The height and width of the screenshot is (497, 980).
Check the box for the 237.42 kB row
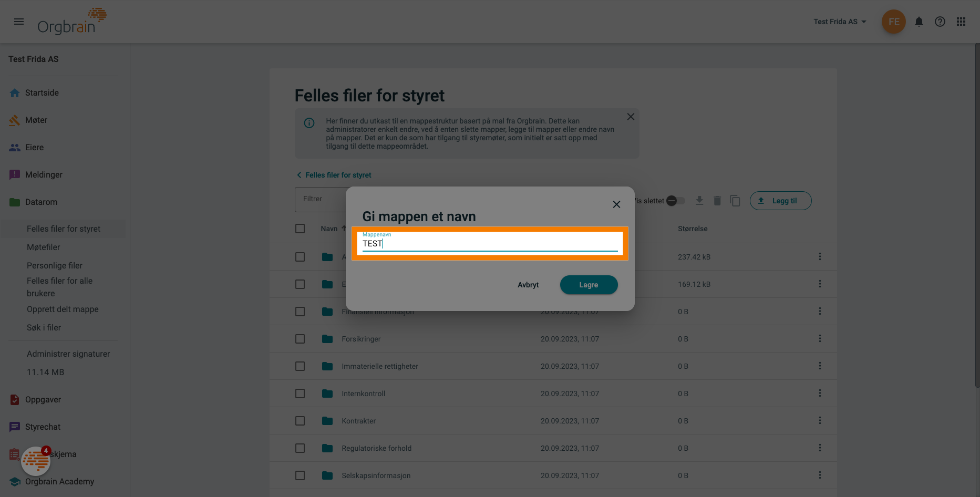coord(300,257)
